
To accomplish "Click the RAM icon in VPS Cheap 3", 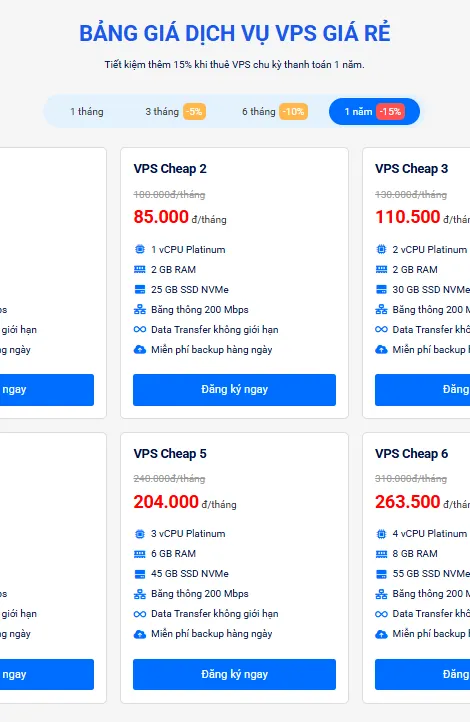I will [x=381, y=269].
